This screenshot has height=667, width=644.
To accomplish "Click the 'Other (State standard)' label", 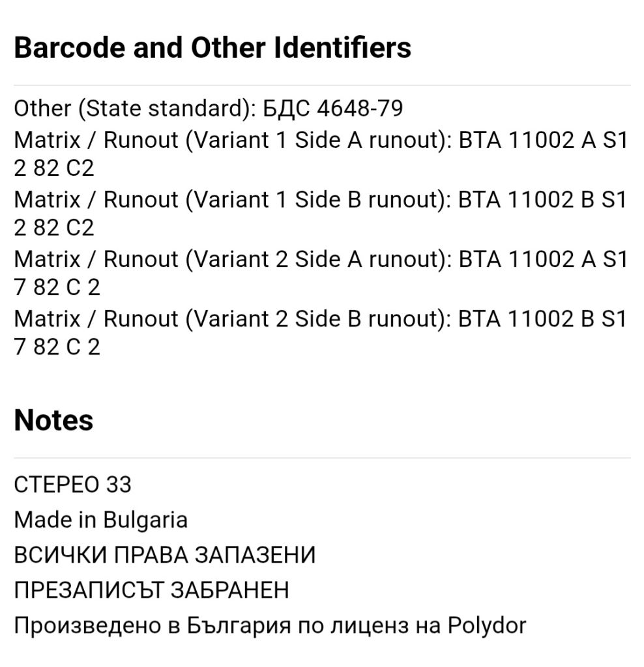I will [x=135, y=108].
